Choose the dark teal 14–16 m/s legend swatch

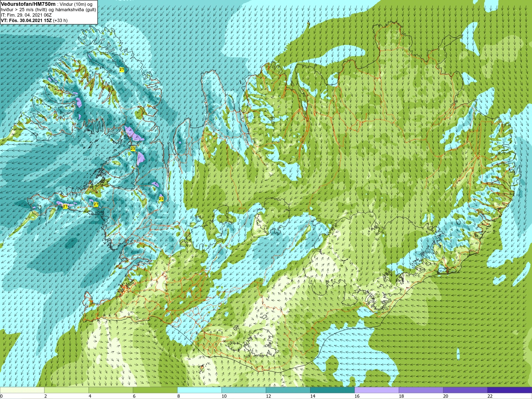point(332,390)
